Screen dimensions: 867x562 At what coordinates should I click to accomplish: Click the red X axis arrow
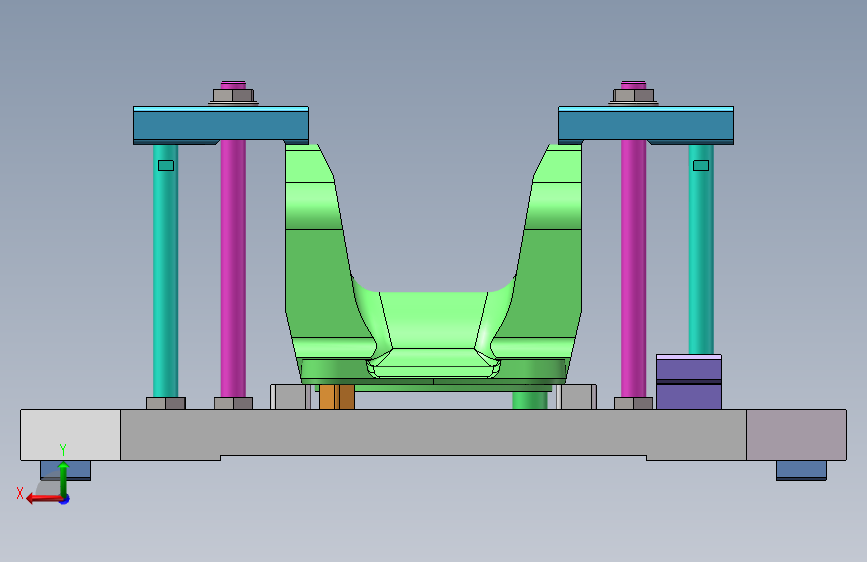click(x=43, y=499)
